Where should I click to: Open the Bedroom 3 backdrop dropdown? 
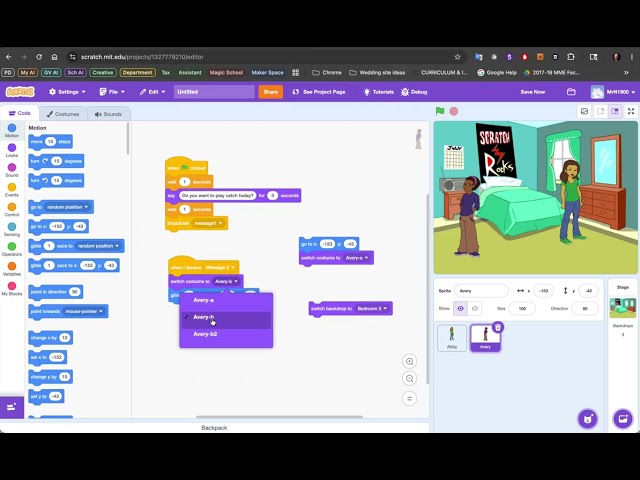pos(372,309)
